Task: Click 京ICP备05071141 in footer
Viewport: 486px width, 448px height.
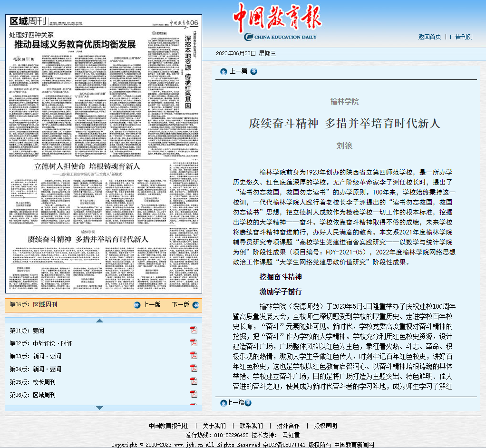Action: coord(284,445)
